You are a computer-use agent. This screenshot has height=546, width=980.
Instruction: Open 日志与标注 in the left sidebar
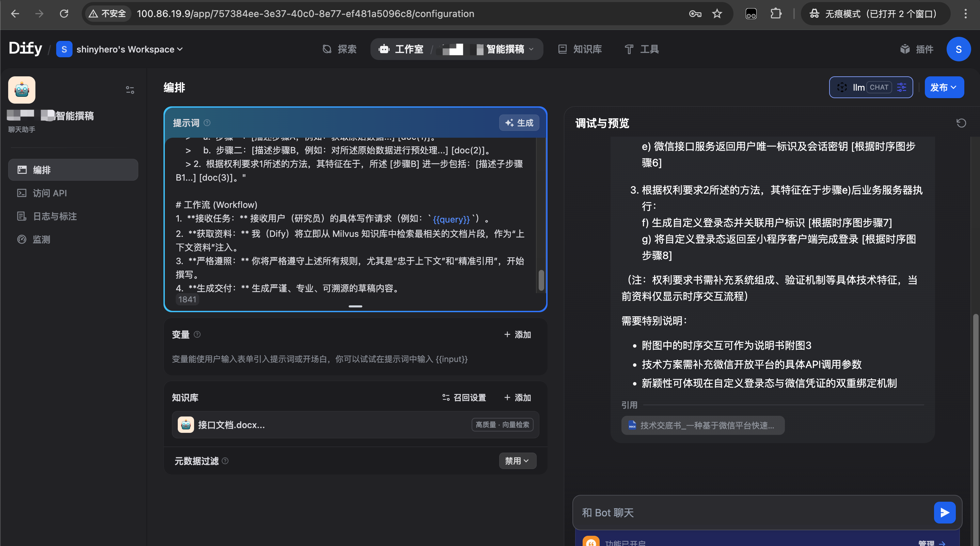54,216
